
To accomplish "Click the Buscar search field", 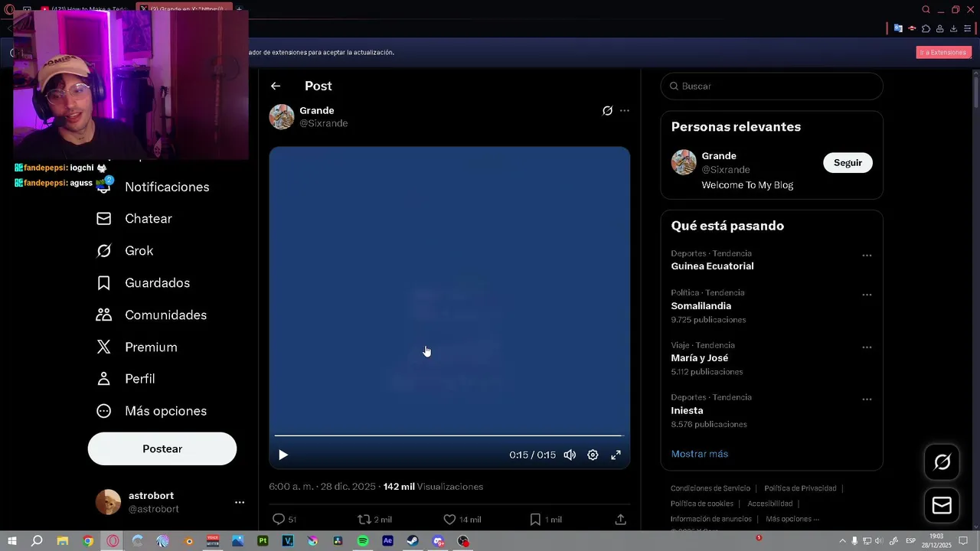I will (x=772, y=86).
